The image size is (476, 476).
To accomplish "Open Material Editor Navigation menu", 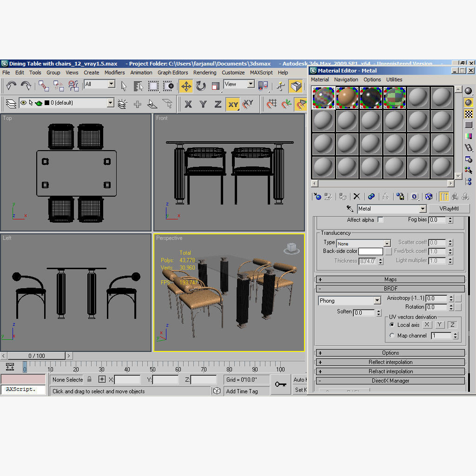I will [x=346, y=79].
